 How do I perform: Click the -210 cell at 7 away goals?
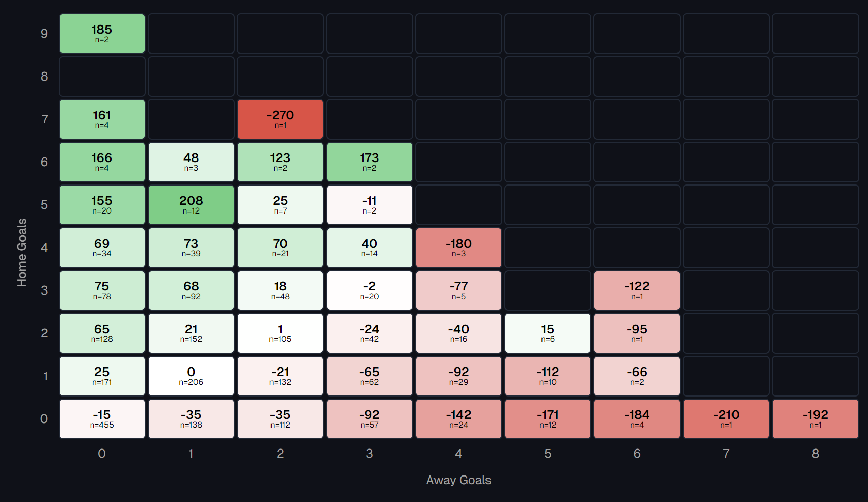click(726, 419)
